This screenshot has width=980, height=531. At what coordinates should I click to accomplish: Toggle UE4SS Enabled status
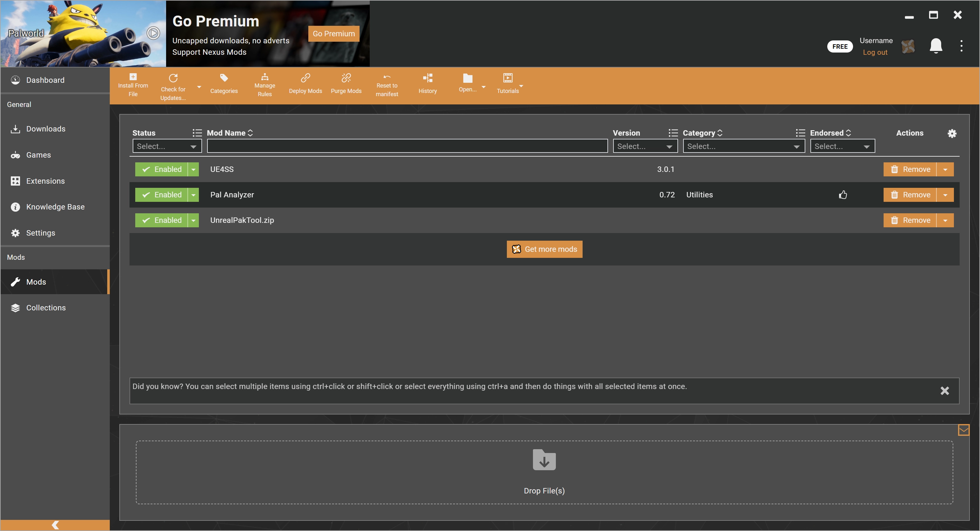[161, 169]
